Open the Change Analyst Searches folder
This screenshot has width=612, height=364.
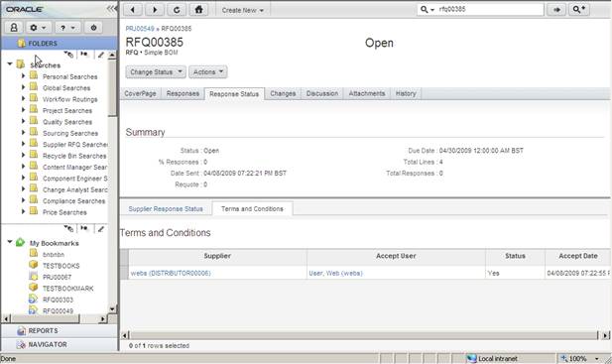(x=74, y=190)
